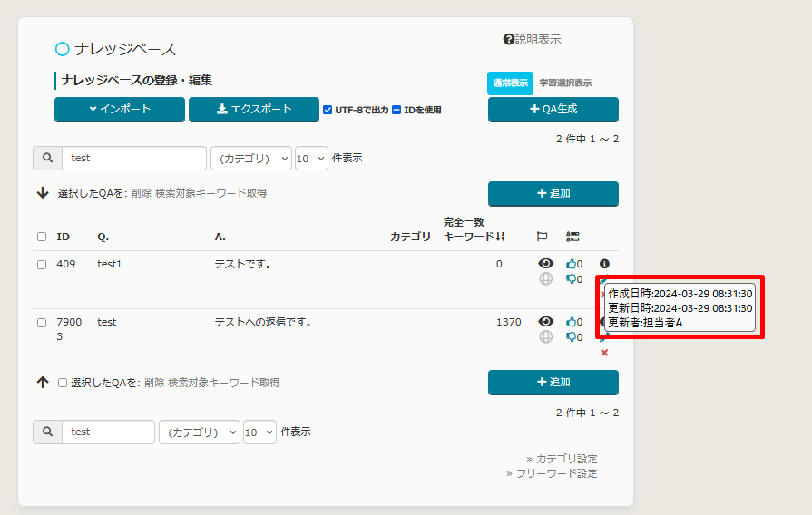
Task: Open the カテゴリ設定 link
Action: click(566, 459)
